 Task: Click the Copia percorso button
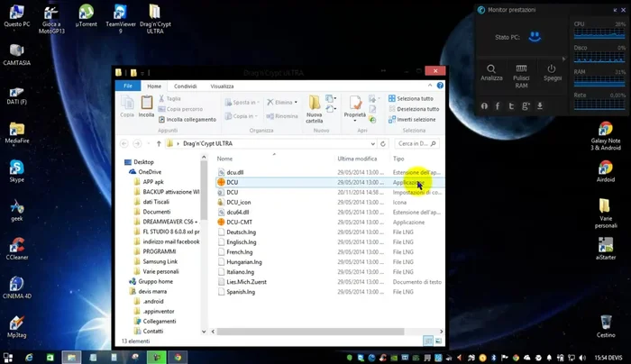(180, 109)
